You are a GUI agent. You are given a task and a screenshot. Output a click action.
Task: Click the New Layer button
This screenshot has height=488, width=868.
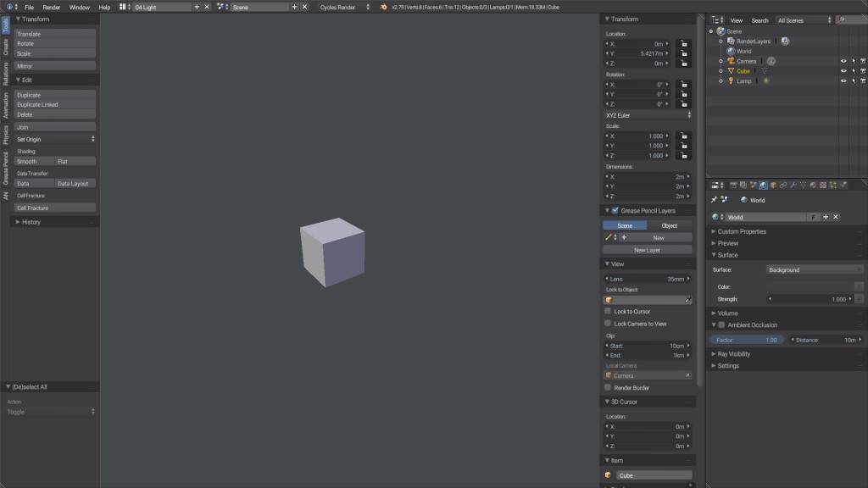pos(647,250)
